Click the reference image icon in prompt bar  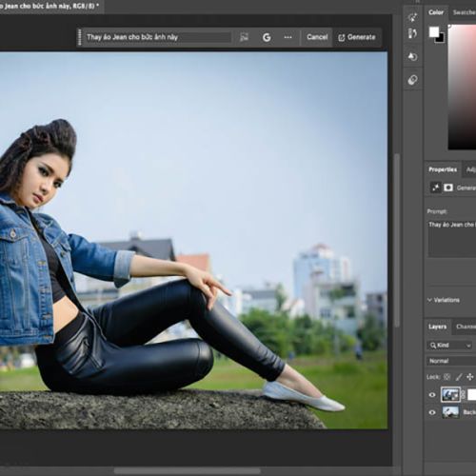(244, 37)
